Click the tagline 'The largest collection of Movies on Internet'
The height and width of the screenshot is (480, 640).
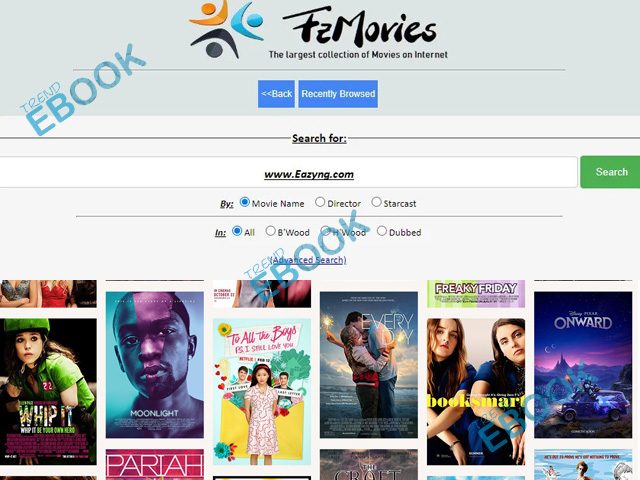tap(358, 55)
